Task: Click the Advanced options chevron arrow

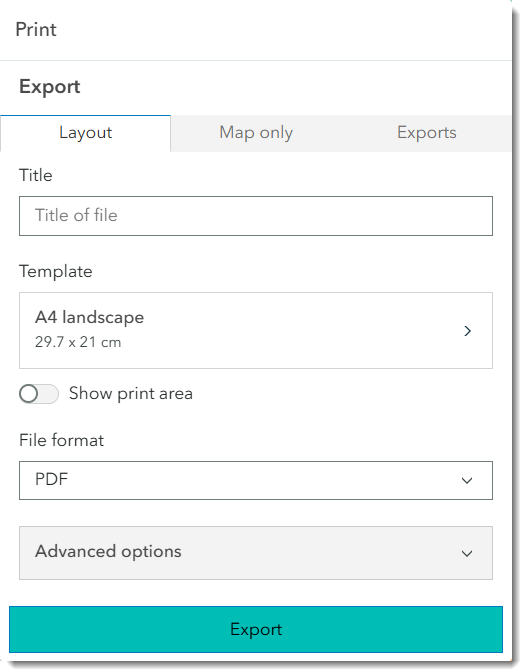Action: (x=467, y=554)
